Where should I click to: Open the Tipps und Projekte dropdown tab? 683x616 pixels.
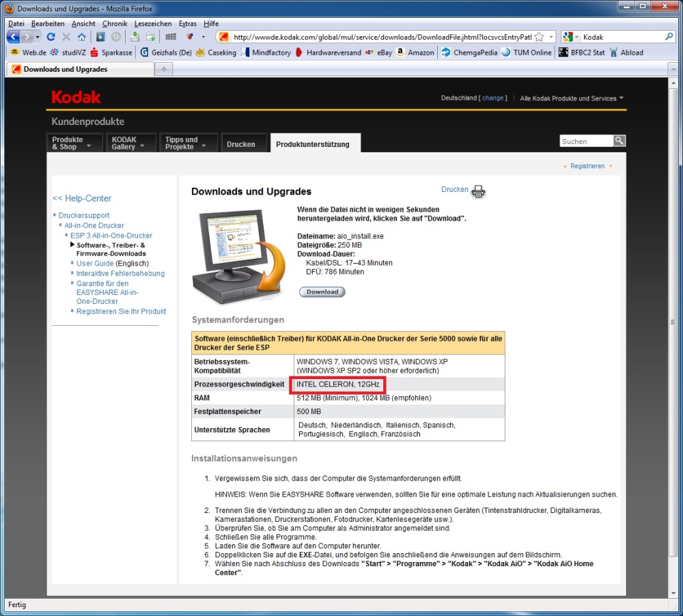(189, 143)
